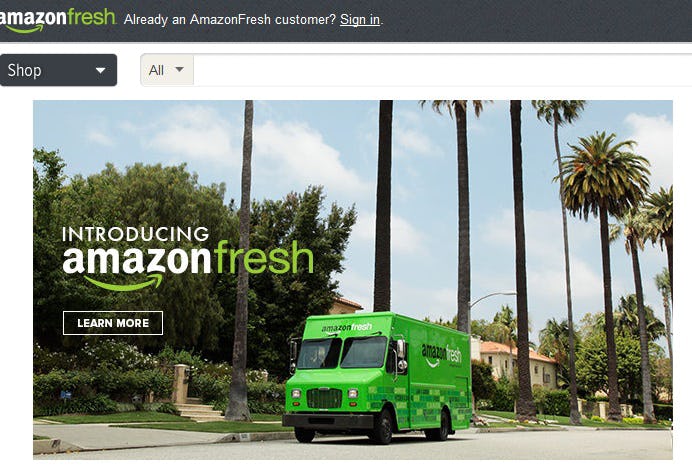
Task: Click the red-roofed house in banner
Action: (516, 364)
